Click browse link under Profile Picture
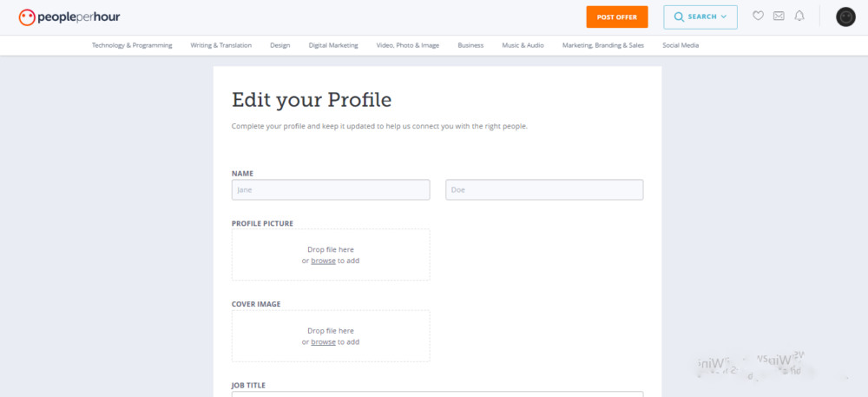Screen dimensions: 868x397 [323, 261]
